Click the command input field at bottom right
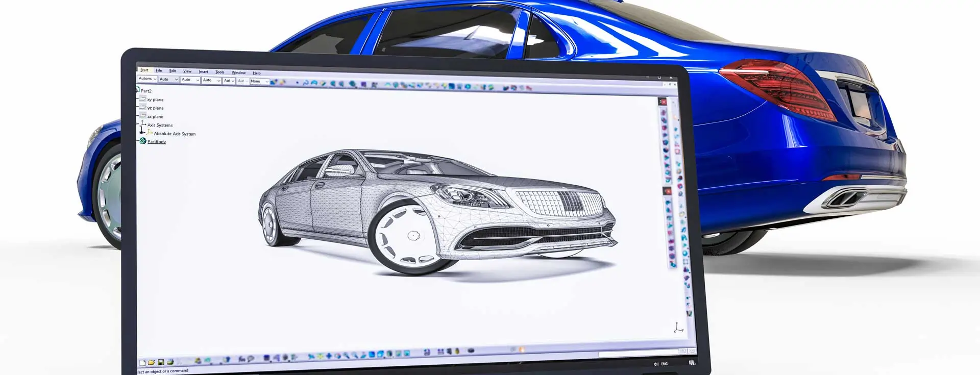Image resolution: width=980 pixels, height=375 pixels. [638, 354]
